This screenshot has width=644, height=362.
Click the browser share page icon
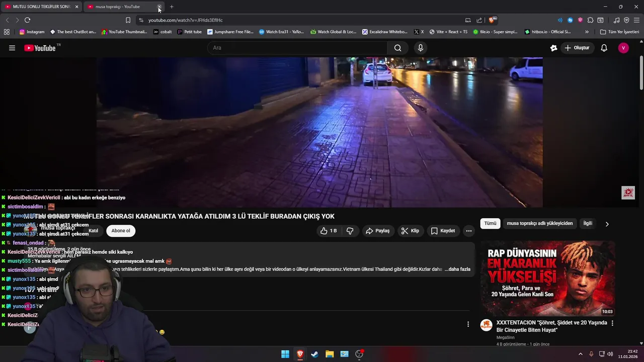pyautogui.click(x=479, y=20)
